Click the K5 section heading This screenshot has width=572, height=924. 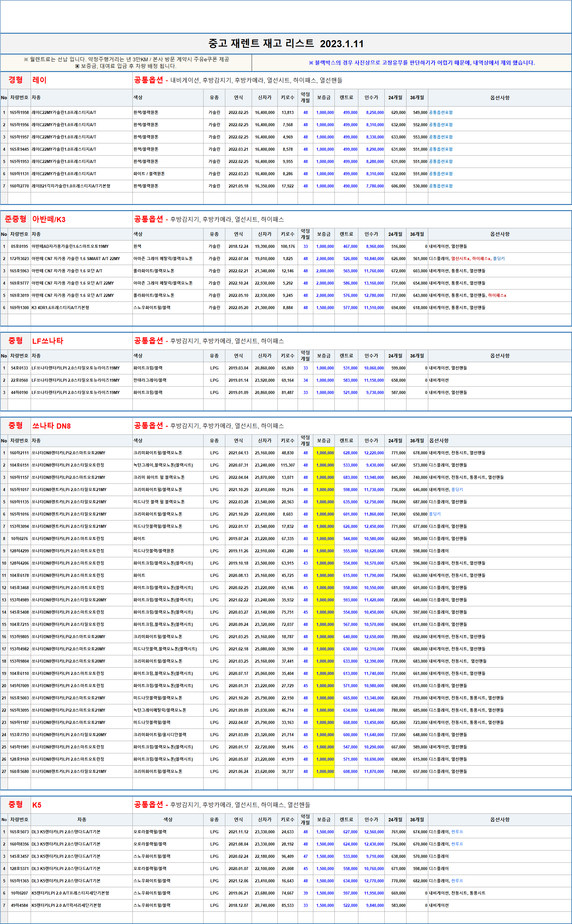point(37,805)
